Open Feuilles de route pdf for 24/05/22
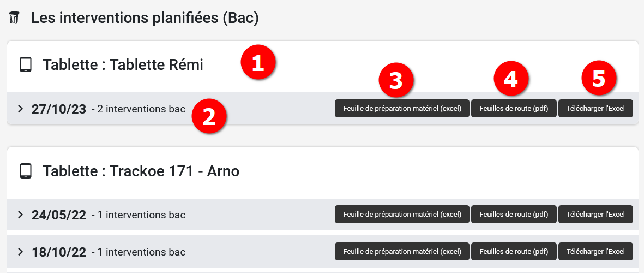Image resolution: width=644 pixels, height=273 pixels. click(514, 215)
